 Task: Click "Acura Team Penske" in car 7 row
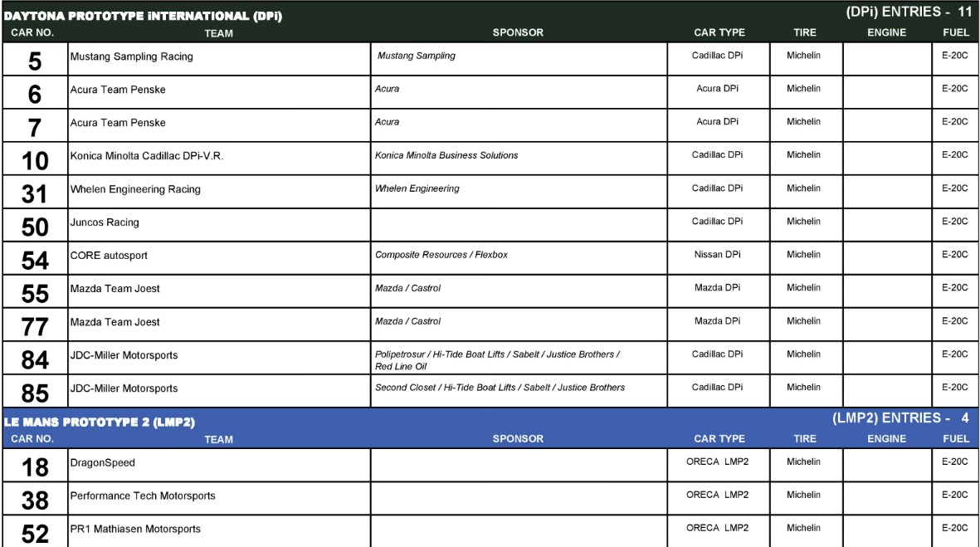118,123
